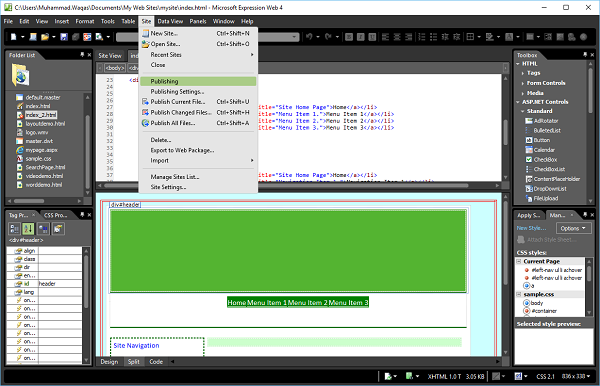Screen dimensions: 600x386
Task: Open the Data View menu
Action: tap(170, 21)
